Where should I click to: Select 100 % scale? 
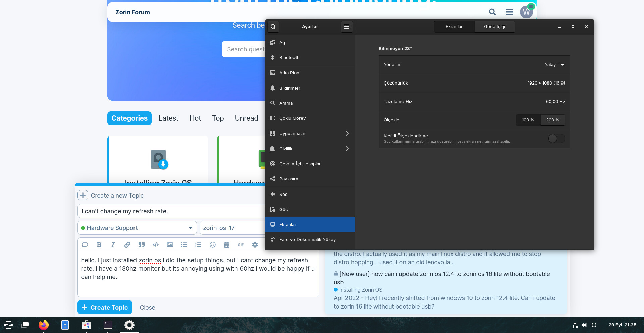[528, 120]
